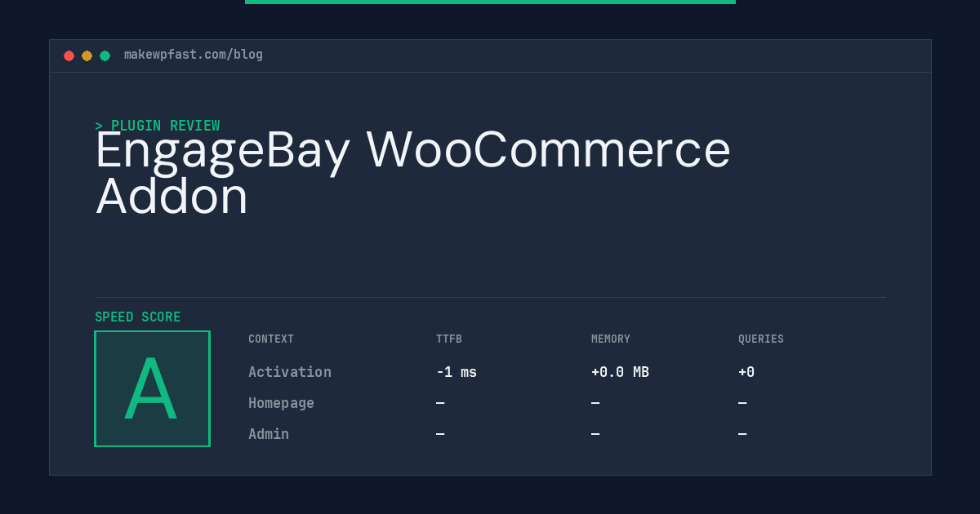Click the Homepage memory dash value
The width and height of the screenshot is (980, 514).
(x=595, y=403)
